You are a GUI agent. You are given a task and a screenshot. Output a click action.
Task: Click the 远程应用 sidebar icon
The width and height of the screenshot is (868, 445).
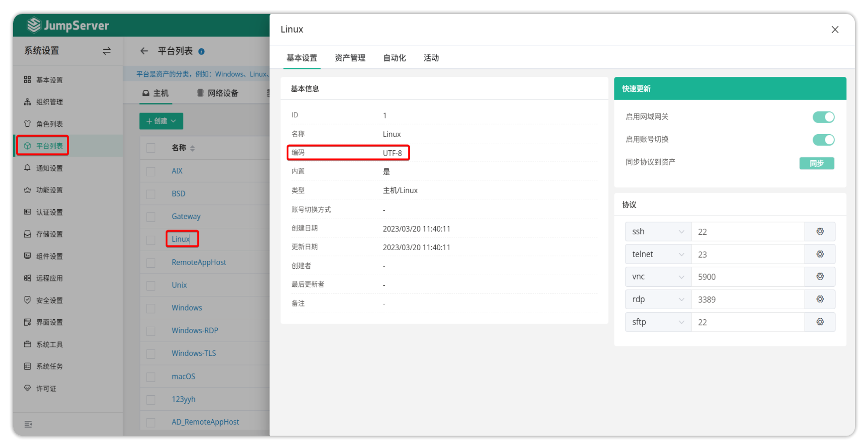tap(27, 278)
